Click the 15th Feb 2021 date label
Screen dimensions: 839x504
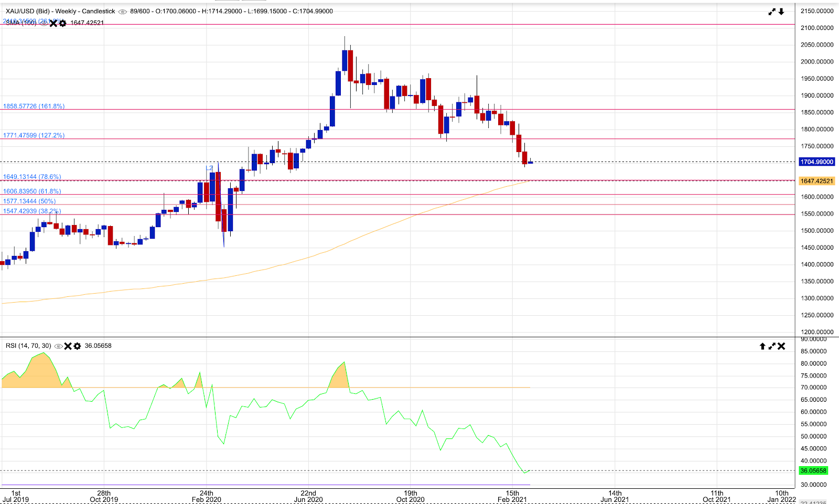tap(512, 496)
